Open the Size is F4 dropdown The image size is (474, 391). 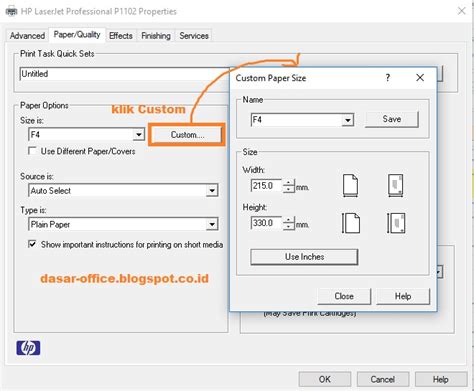click(x=138, y=135)
